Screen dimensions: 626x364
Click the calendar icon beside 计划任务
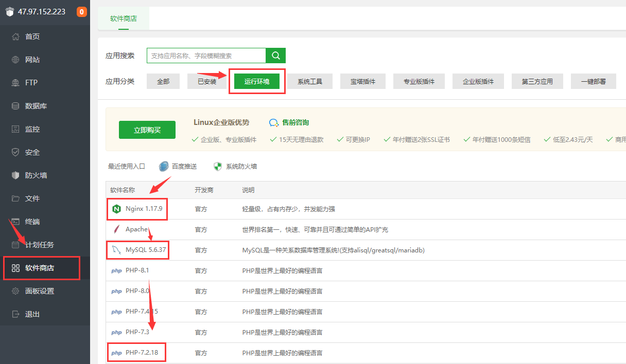pyautogui.click(x=15, y=245)
